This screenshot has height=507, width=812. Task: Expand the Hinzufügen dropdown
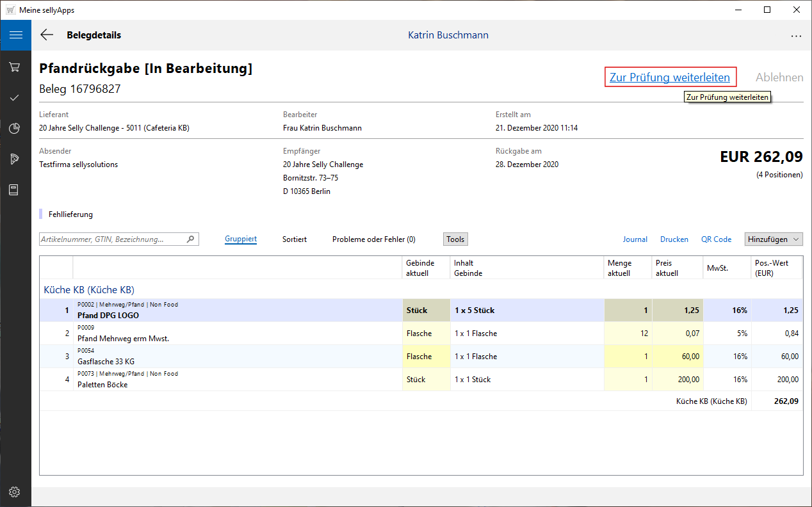tap(774, 239)
